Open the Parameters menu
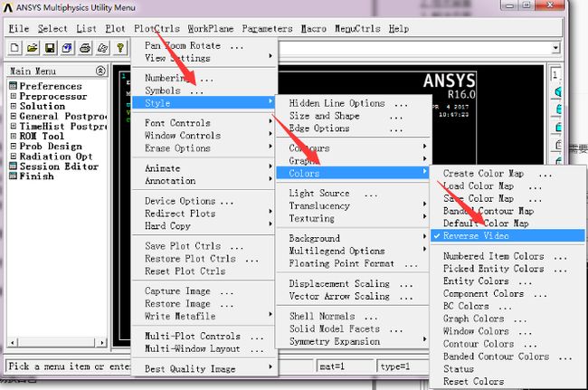Screen dimensions: 588x390 [267, 28]
